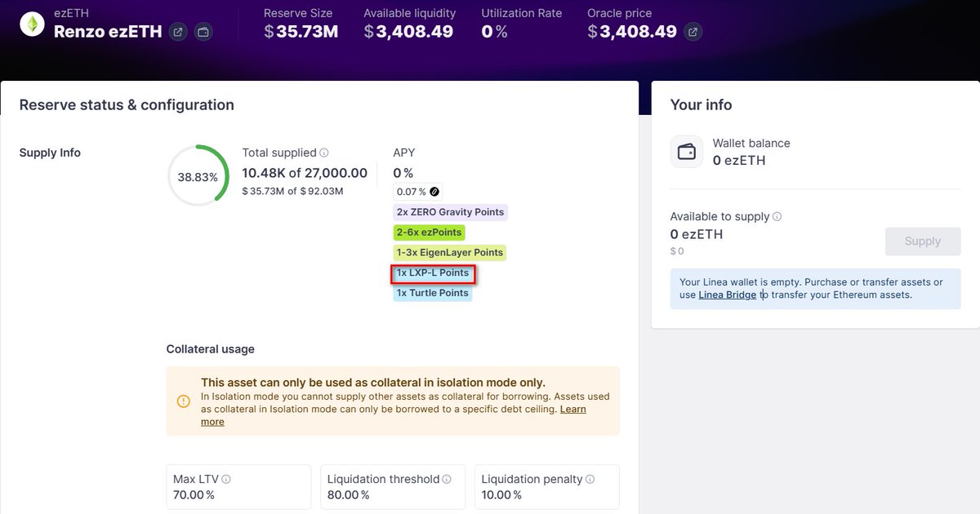
Task: Click info icon next to Liquidation threshold
Action: [448, 479]
